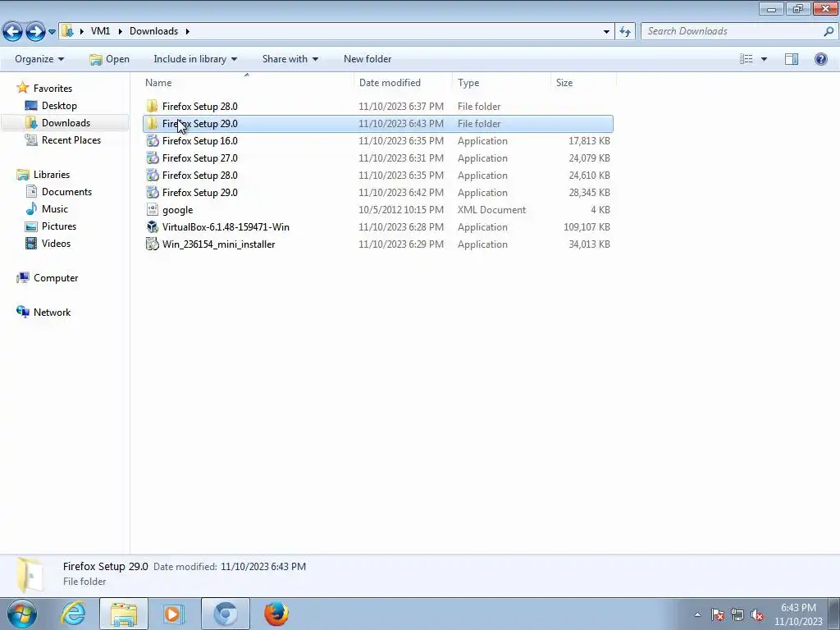840x630 pixels.
Task: Open the Organize menu
Action: (39, 59)
